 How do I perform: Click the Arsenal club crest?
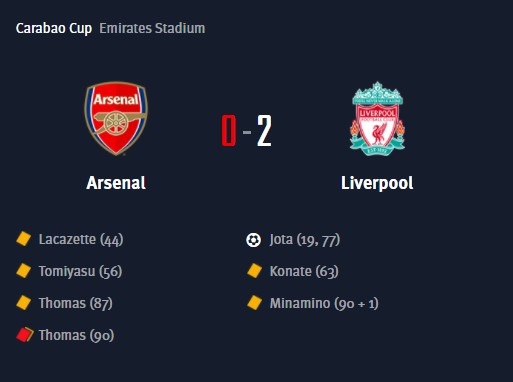116,119
